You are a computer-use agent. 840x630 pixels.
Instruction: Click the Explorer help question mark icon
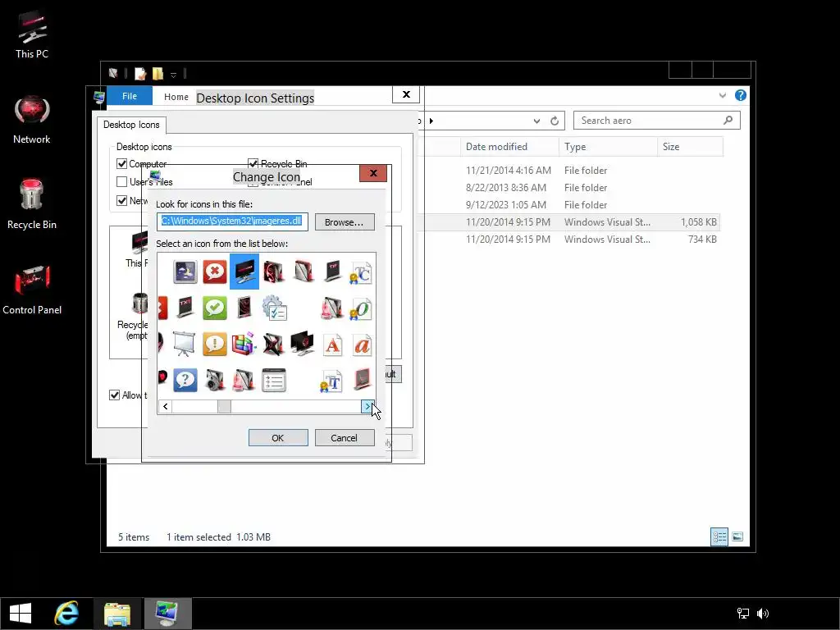741,95
